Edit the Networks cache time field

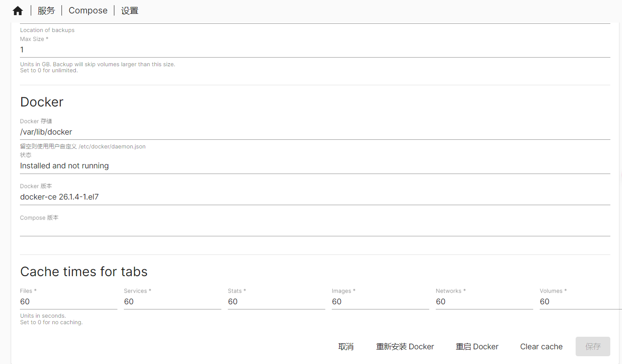point(484,302)
